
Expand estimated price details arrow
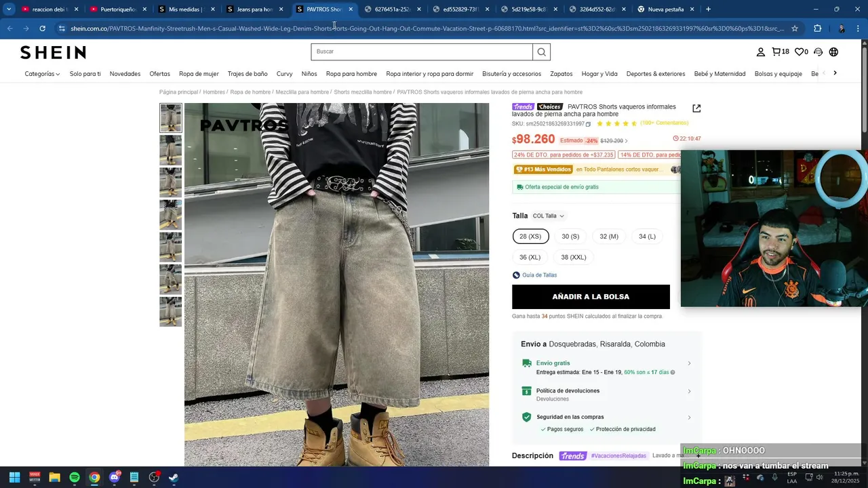pos(626,141)
